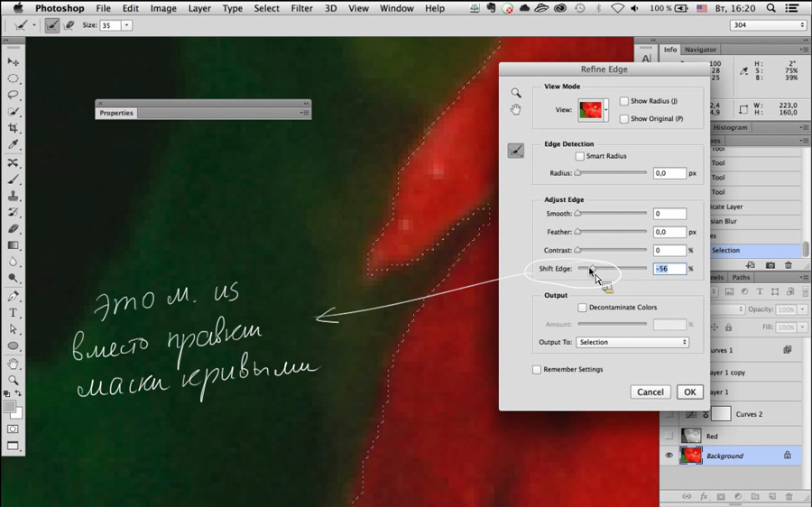This screenshot has height=507, width=812.
Task: Open the Output To dropdown
Action: point(632,342)
